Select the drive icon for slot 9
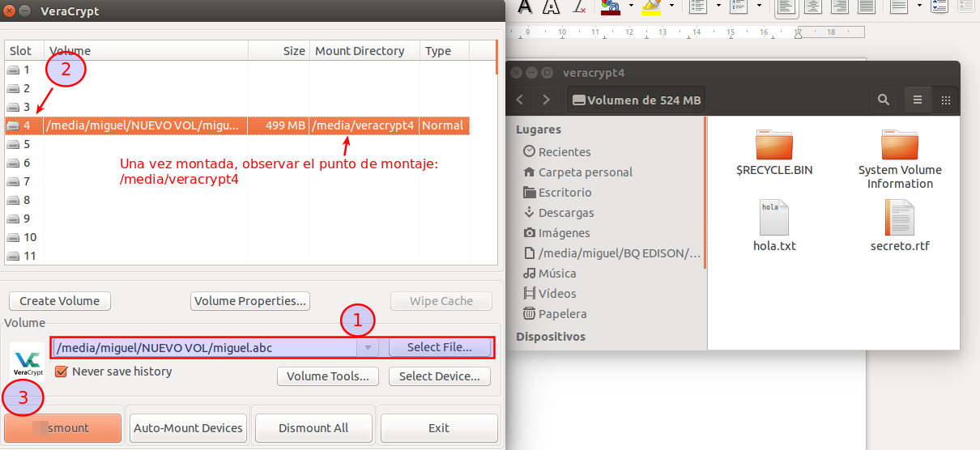Screen dimensions: 980x450 (14, 219)
